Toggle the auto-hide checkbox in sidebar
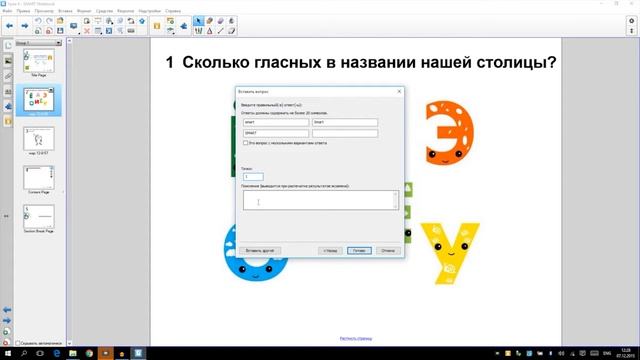The height and width of the screenshot is (360, 640). tap(18, 343)
